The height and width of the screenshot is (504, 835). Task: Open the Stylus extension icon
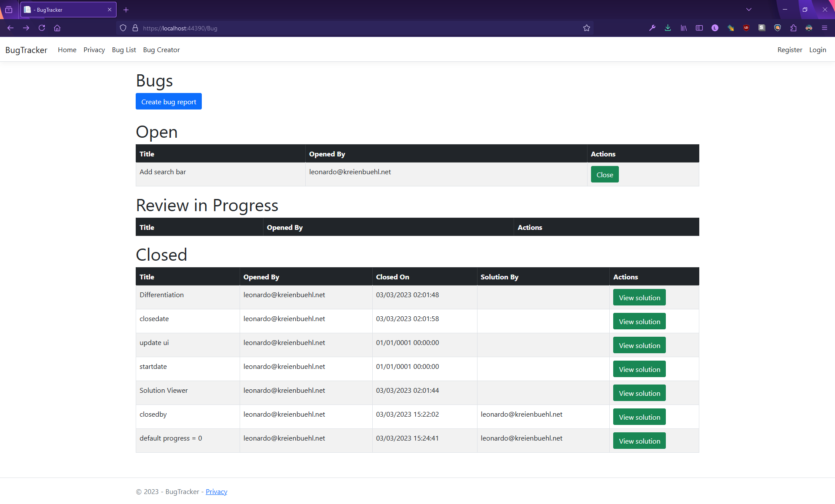point(762,28)
